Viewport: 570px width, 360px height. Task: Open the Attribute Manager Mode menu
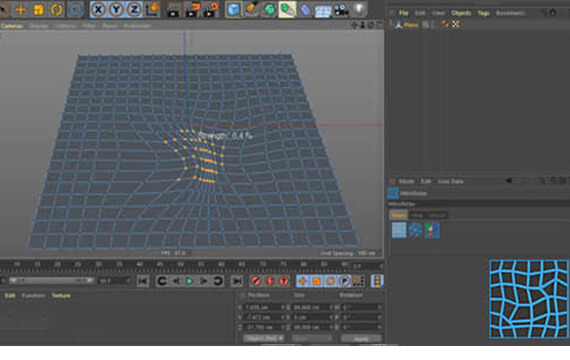coord(406,181)
